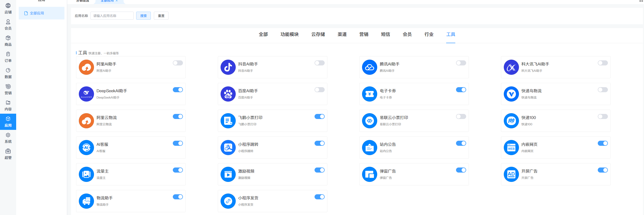Image resolution: width=644 pixels, height=215 pixels.
Task: Open the 内容 sidebar section
Action: 8,106
